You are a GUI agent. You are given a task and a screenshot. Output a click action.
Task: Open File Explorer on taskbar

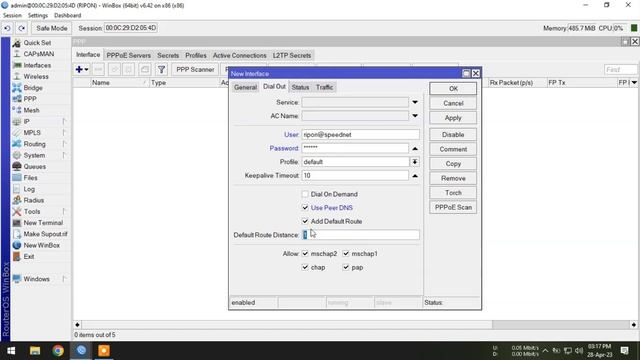point(35,351)
